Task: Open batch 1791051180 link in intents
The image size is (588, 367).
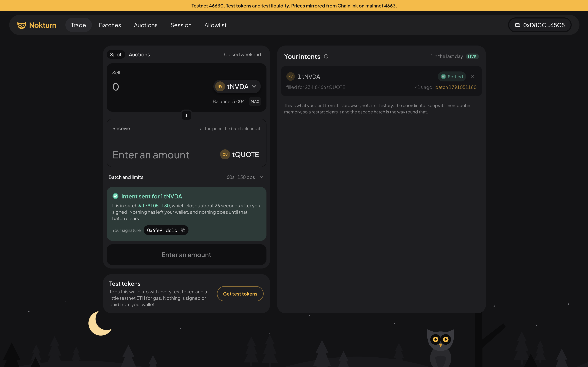Action: (x=456, y=87)
